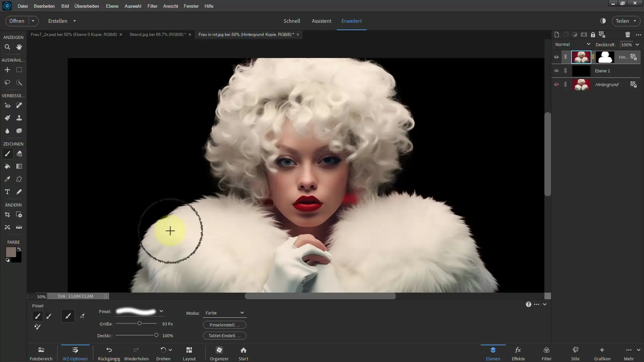Click the foreground color swatch
This screenshot has height=362, width=644.
pos(11,252)
